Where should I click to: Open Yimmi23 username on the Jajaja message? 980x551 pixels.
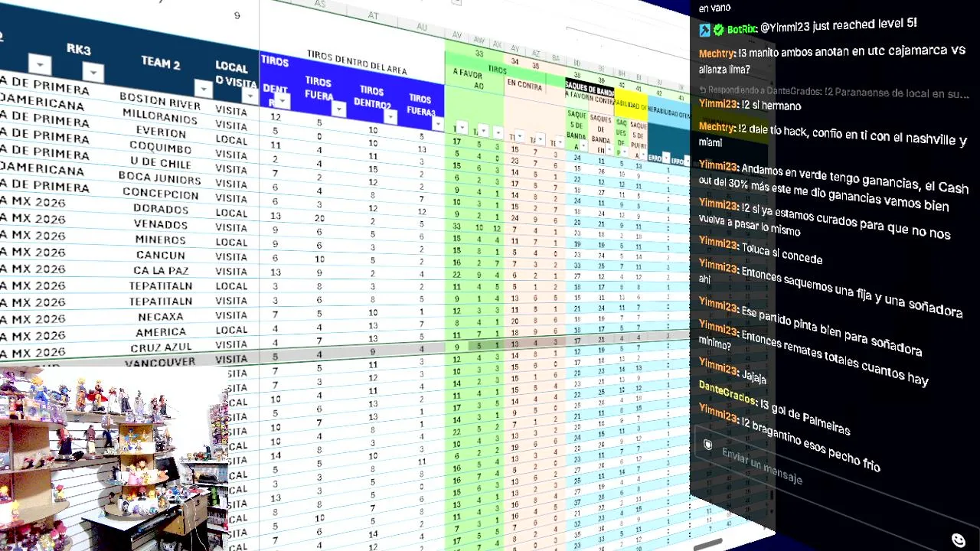[719, 367]
